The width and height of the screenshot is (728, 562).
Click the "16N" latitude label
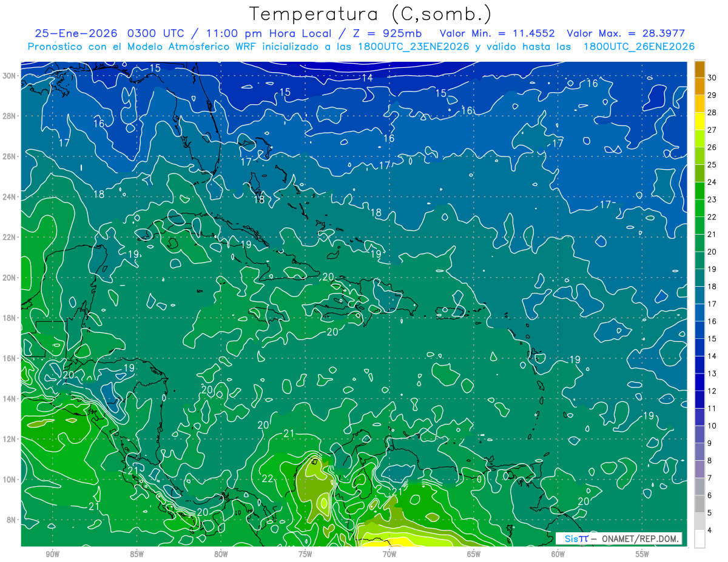(10, 358)
